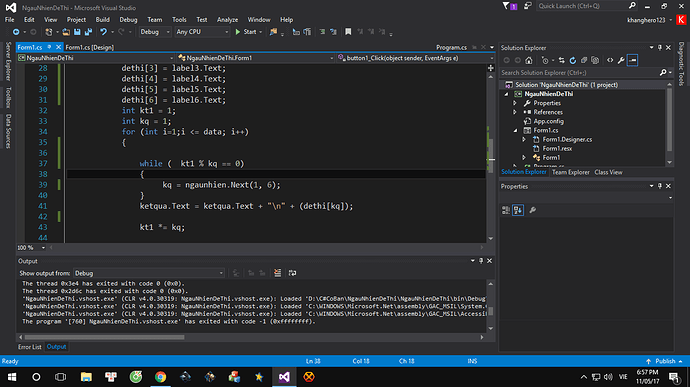Open the Build menu
This screenshot has height=387, width=690.
tap(103, 20)
